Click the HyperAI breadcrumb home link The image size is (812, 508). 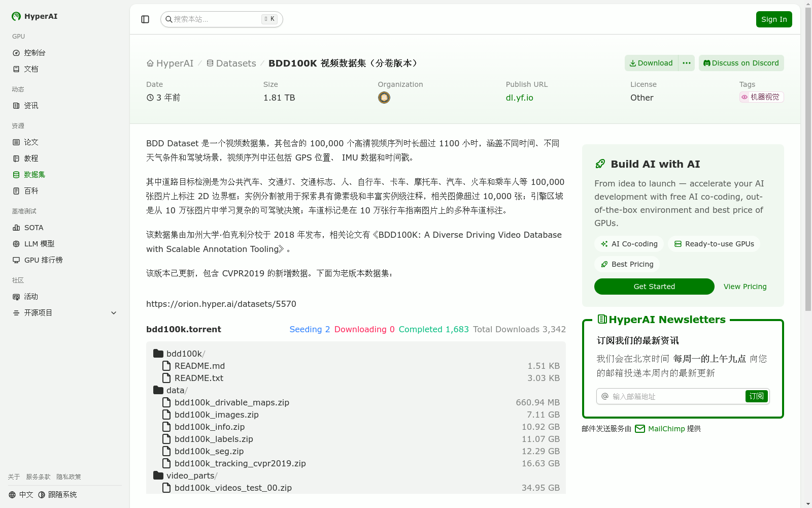(x=170, y=63)
